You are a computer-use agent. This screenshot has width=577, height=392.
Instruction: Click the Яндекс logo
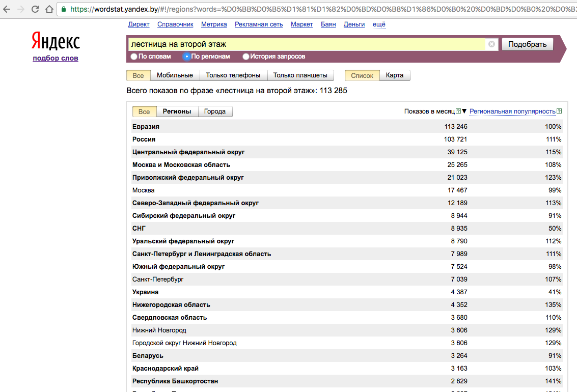click(56, 41)
